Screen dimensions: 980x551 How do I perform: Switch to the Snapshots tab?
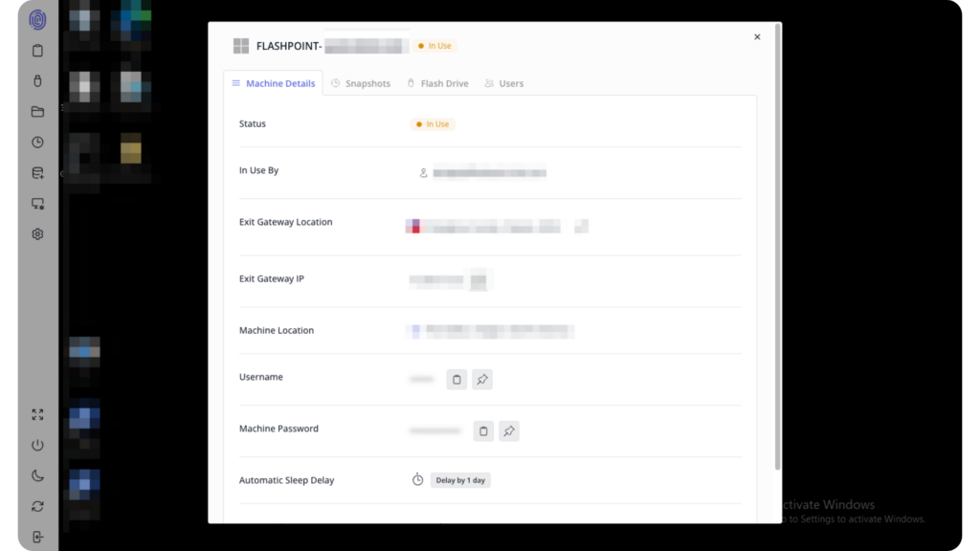361,83
